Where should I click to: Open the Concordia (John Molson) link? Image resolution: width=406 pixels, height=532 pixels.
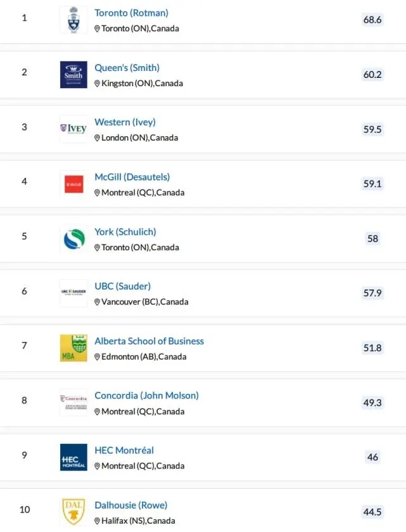(x=146, y=395)
